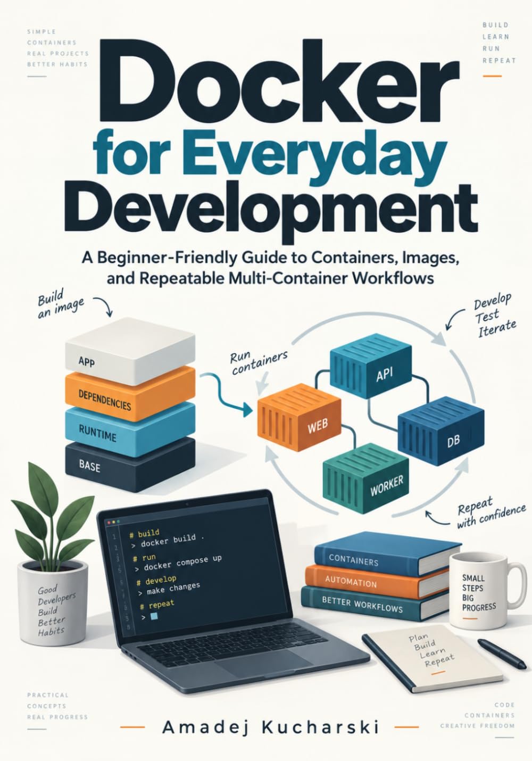The height and width of the screenshot is (761, 532).
Task: Click the handwritten Develop Test Iterate note
Action: [x=495, y=315]
